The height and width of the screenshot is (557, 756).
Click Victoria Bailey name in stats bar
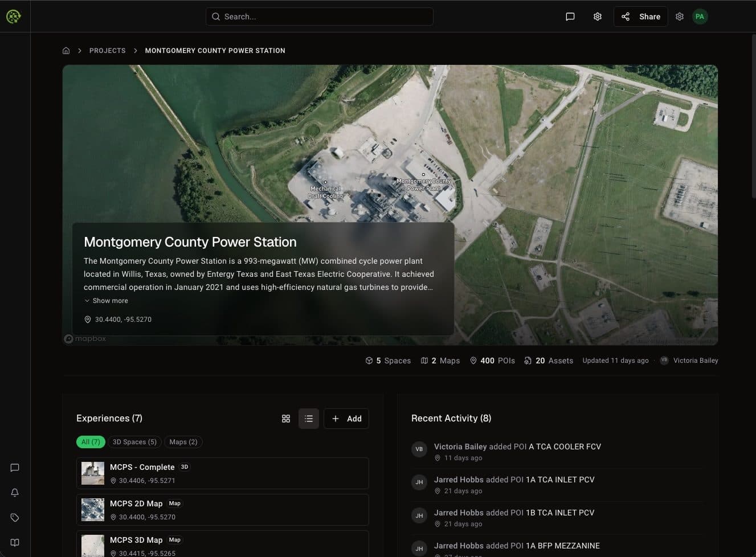coord(696,361)
